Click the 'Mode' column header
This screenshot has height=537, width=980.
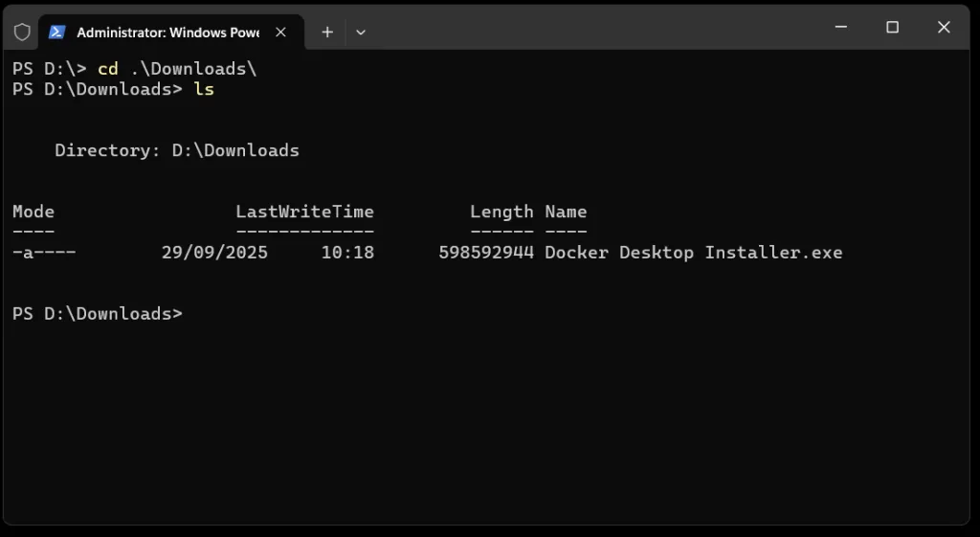33,212
